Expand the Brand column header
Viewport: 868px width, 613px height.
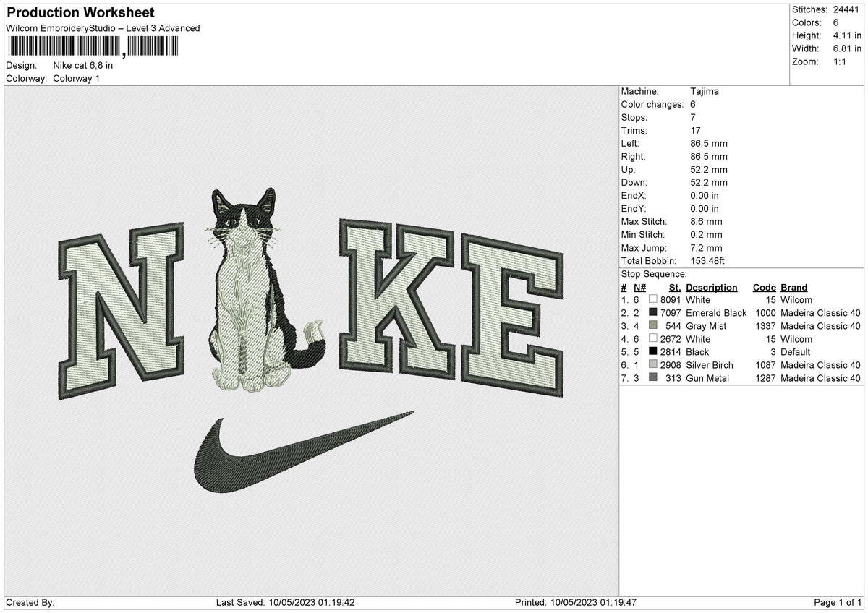point(793,287)
